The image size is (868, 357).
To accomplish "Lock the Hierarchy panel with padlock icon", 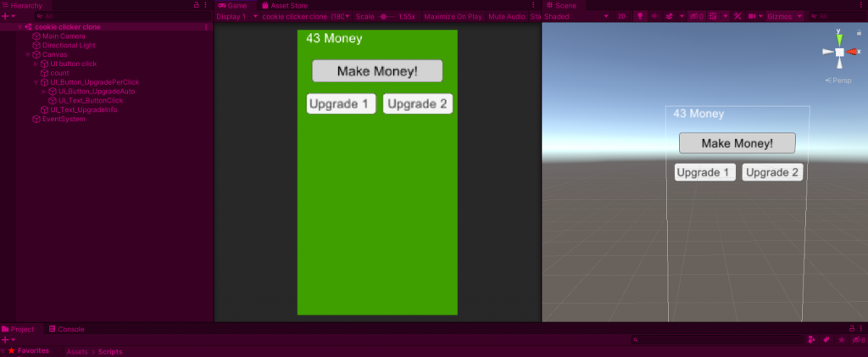I will [198, 5].
